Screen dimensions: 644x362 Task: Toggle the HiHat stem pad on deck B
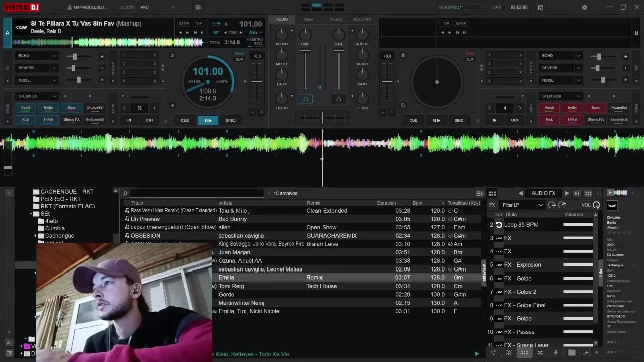coord(573,120)
